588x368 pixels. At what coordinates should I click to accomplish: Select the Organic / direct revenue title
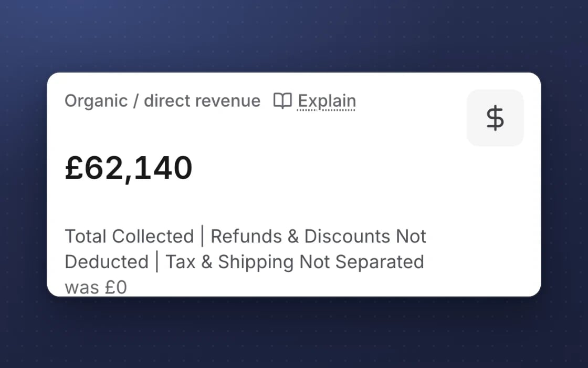point(162,101)
